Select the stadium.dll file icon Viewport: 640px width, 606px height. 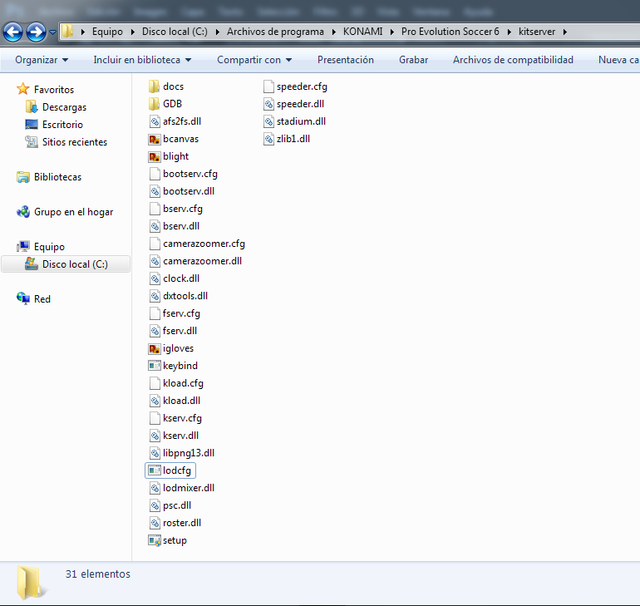click(268, 122)
